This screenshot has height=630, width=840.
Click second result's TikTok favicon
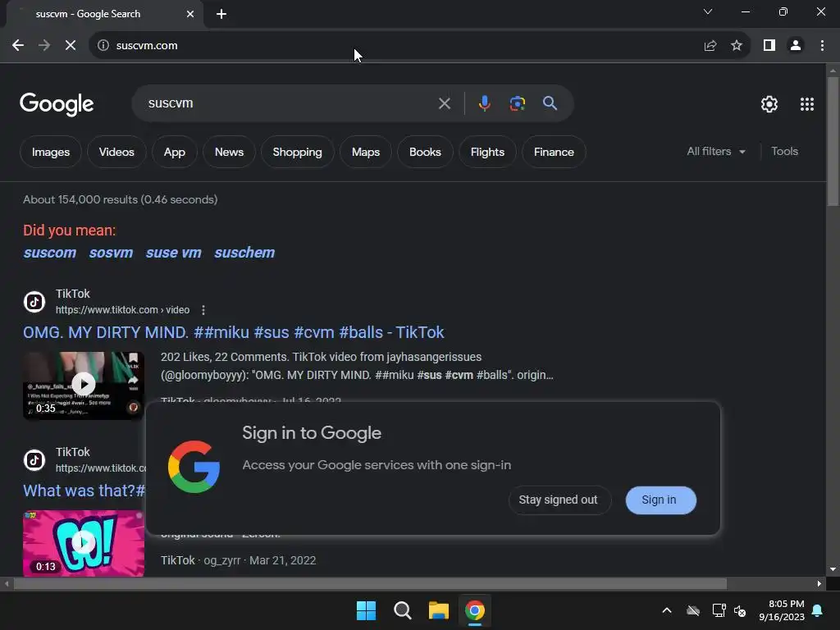point(34,460)
